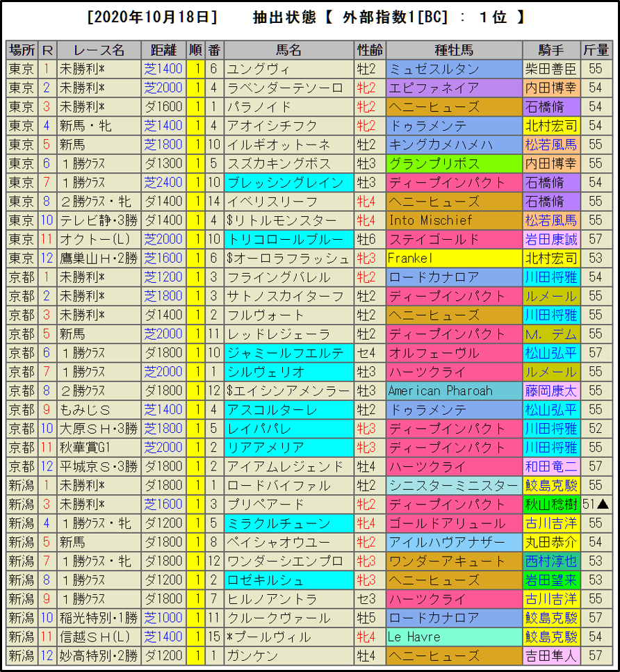Click the Into Mischief sire cell

pos(454,220)
